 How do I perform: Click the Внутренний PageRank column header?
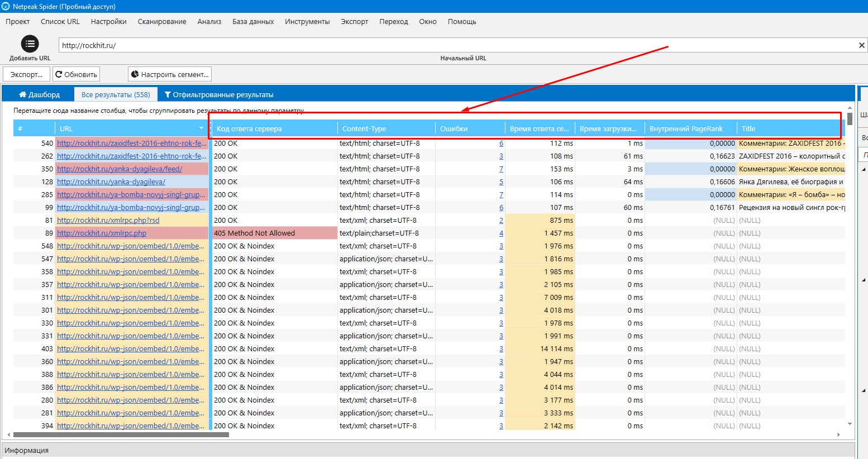686,129
